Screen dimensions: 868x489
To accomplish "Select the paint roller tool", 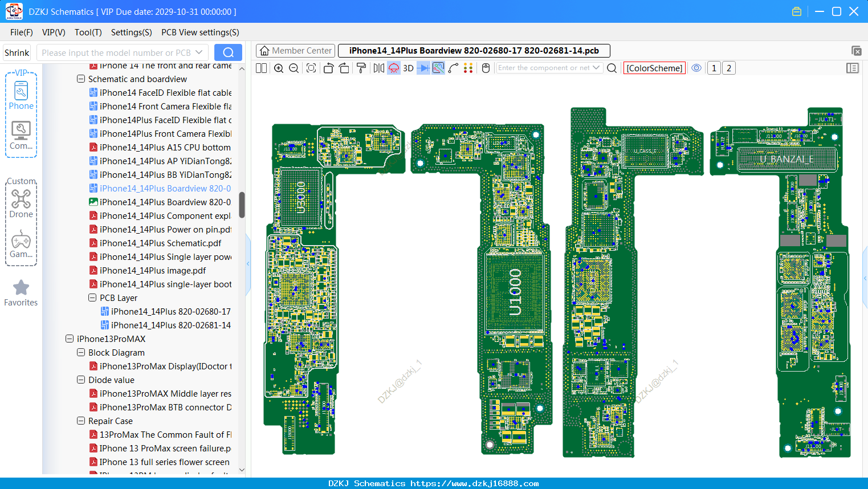I will point(361,68).
